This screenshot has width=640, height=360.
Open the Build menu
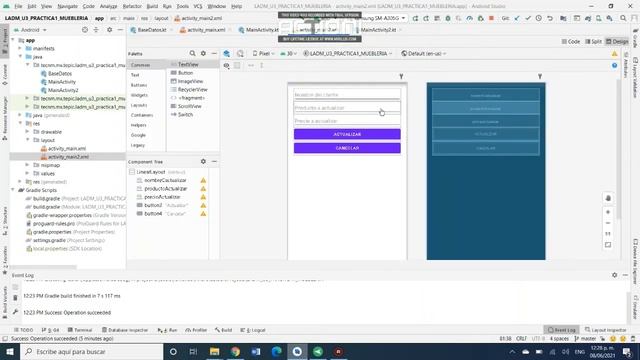152,6
